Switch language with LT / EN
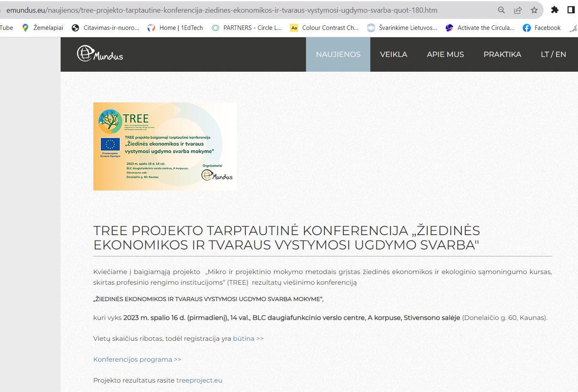This screenshot has width=578, height=392. [553, 54]
